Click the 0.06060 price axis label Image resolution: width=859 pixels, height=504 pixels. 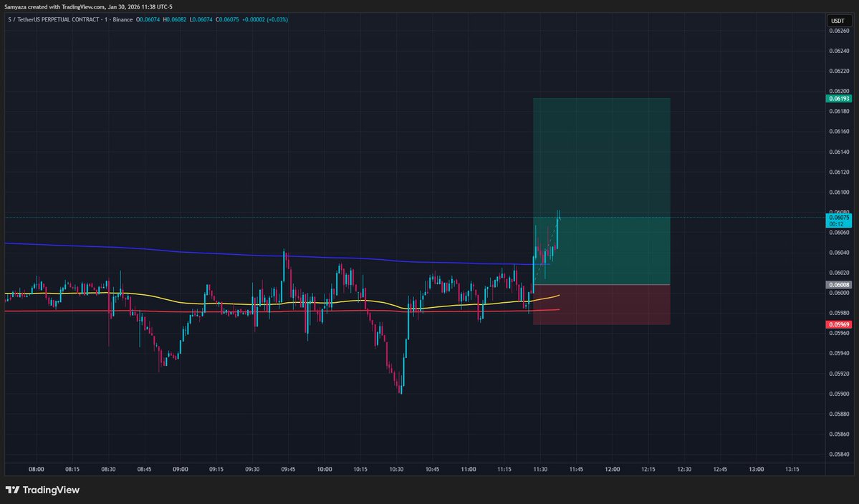tap(839, 233)
